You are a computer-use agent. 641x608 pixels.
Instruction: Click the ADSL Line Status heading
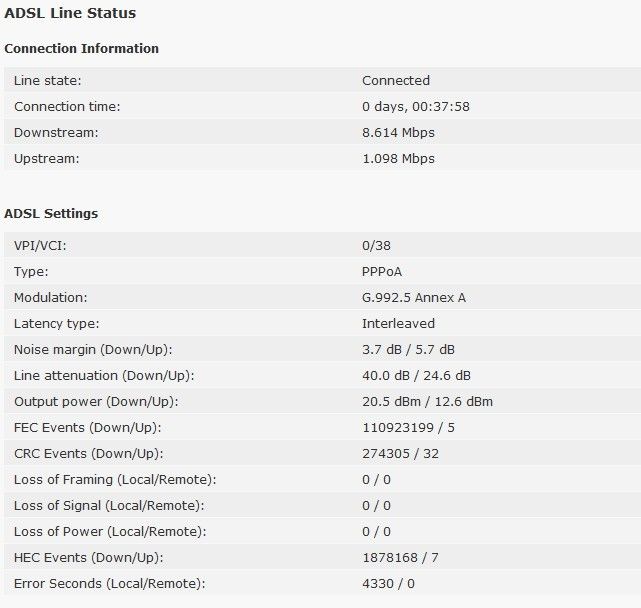coord(70,13)
